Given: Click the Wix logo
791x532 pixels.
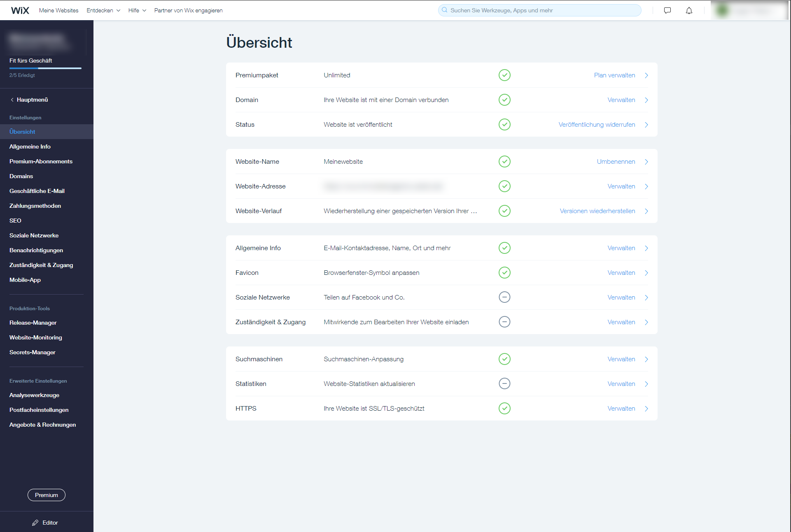Looking at the screenshot, I should [20, 10].
